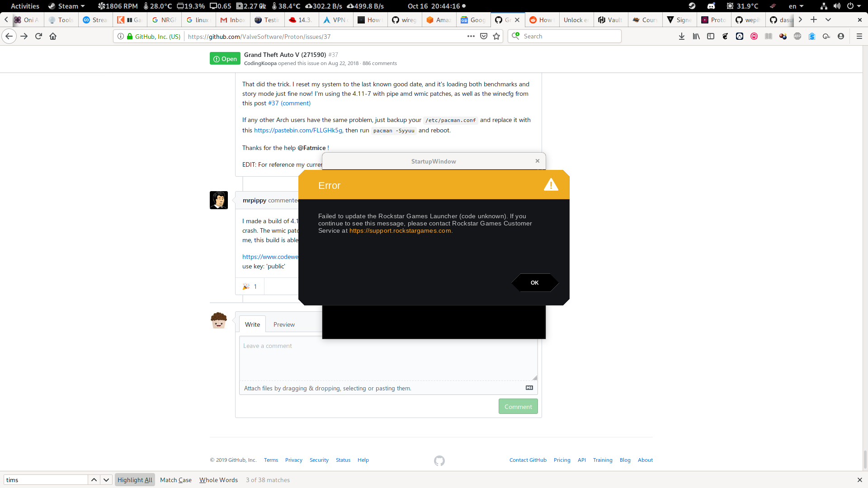Close the active GitHub tab
The height and width of the screenshot is (488, 868).
(517, 20)
